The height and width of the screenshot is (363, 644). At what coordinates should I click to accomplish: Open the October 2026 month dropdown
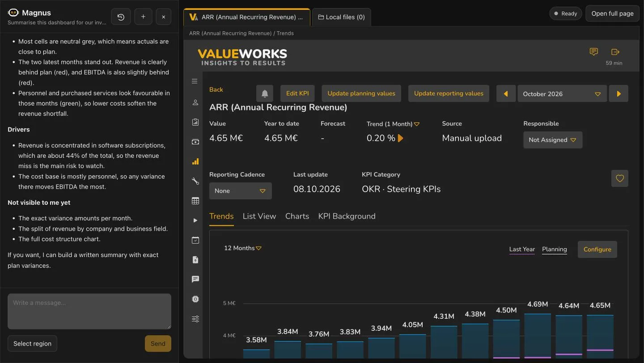click(562, 94)
